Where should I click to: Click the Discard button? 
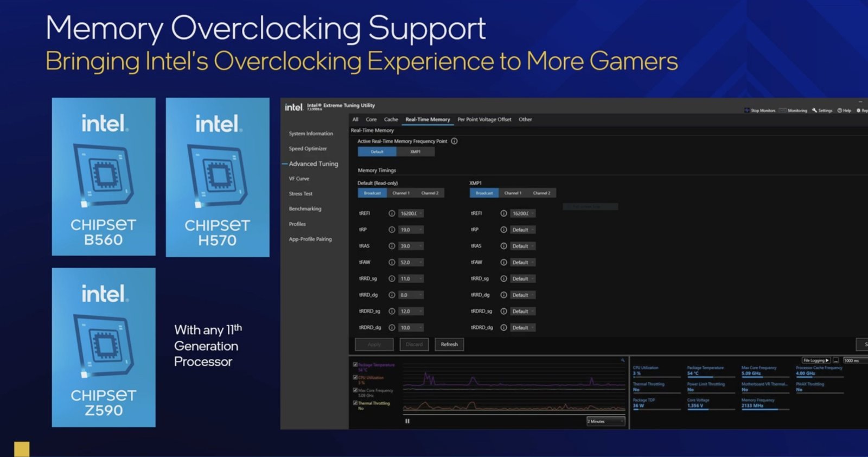coord(414,344)
